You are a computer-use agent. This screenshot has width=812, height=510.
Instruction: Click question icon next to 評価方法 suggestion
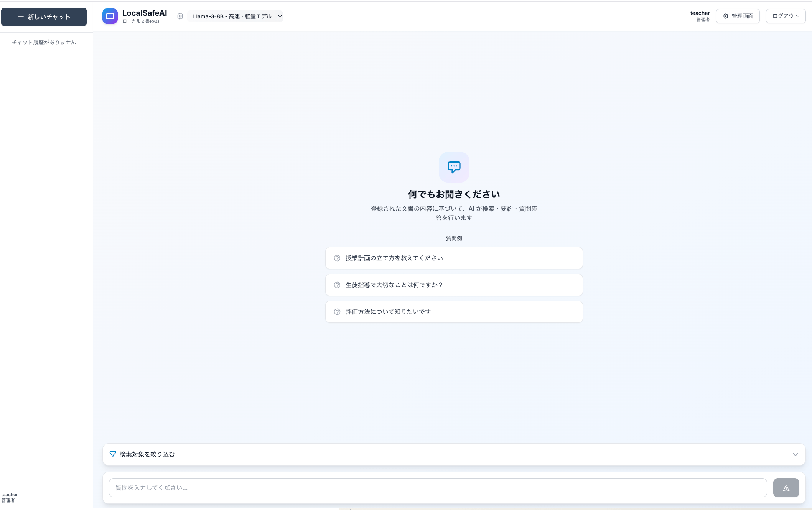coord(337,312)
